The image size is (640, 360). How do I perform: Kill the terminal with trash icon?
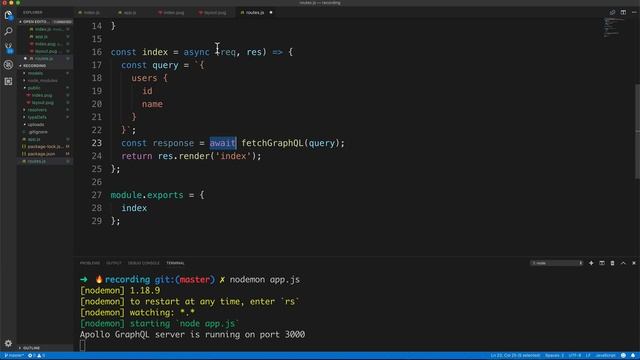click(x=612, y=263)
